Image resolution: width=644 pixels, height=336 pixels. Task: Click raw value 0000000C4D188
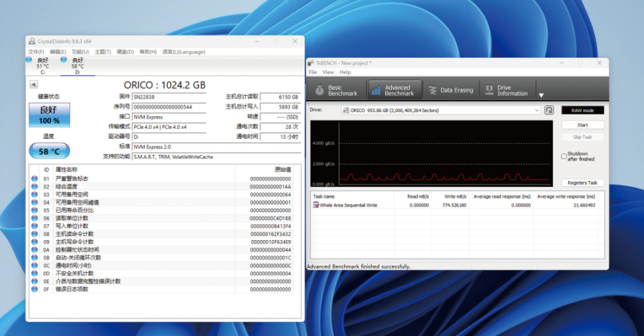[x=270, y=218]
